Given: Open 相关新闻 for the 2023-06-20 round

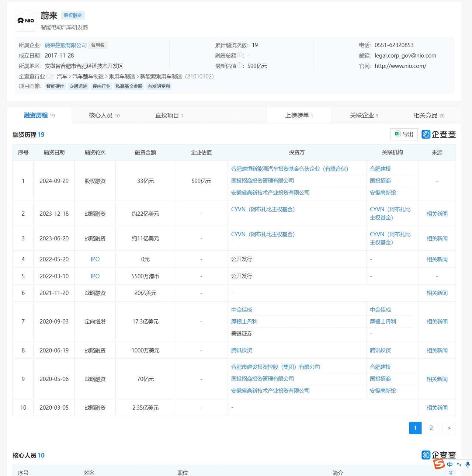Looking at the screenshot, I should click(437, 239).
